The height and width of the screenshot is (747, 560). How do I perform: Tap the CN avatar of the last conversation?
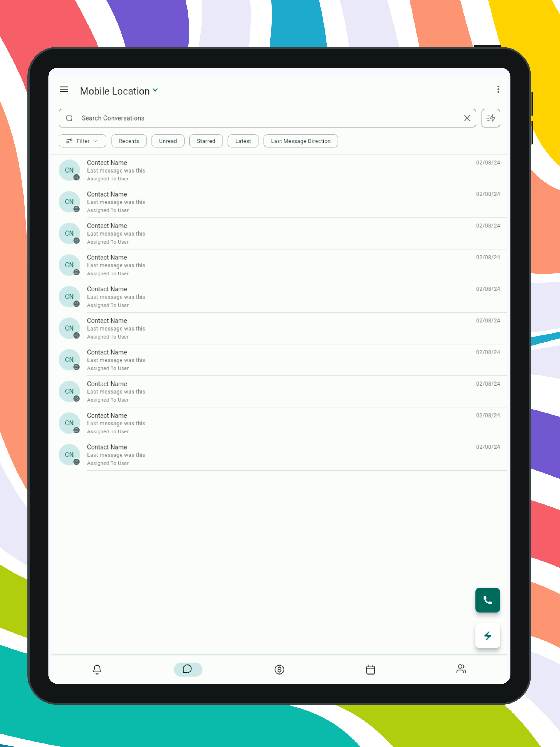[x=69, y=454]
